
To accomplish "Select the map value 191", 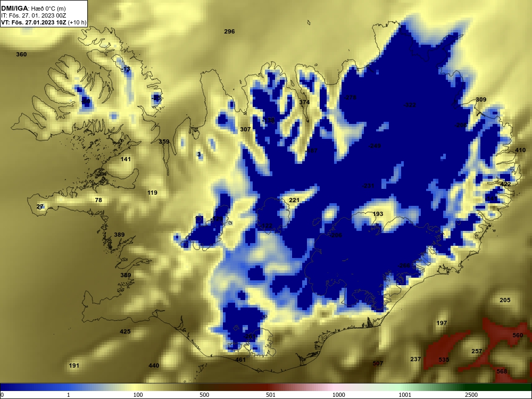I will point(74,366).
